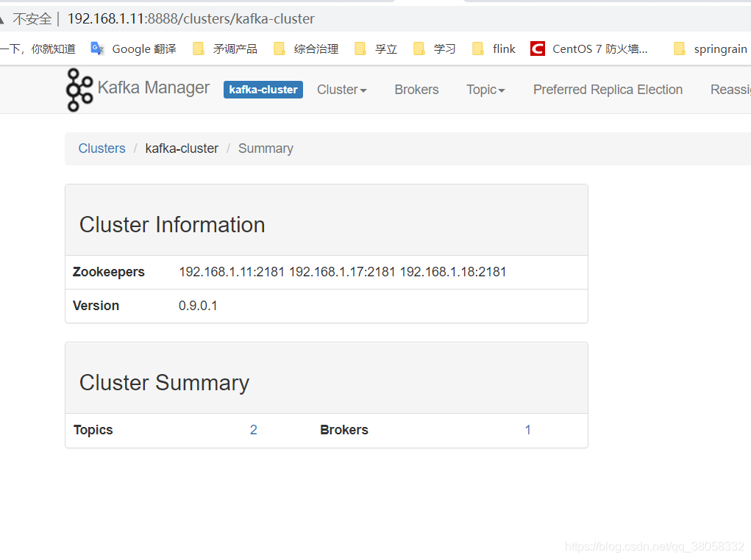Image resolution: width=751 pixels, height=560 pixels.
Task: Click the Google 翻译 bookmark icon
Action: (98, 49)
